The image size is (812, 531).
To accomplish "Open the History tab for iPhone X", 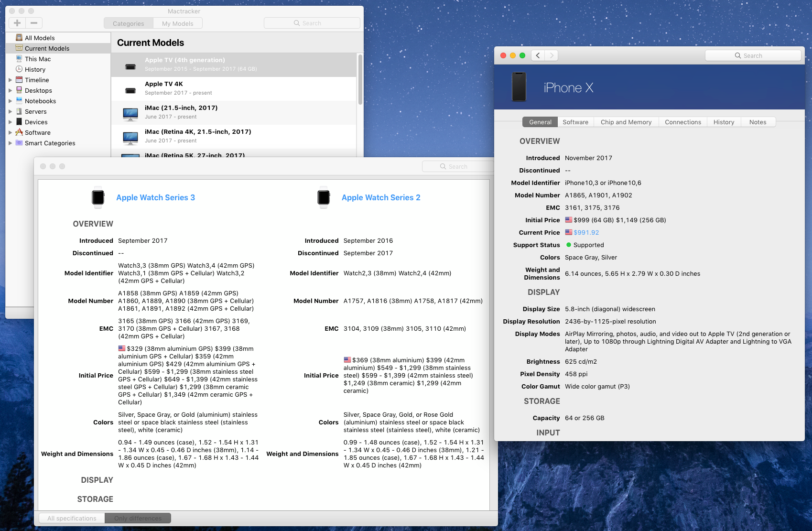I will (x=724, y=122).
